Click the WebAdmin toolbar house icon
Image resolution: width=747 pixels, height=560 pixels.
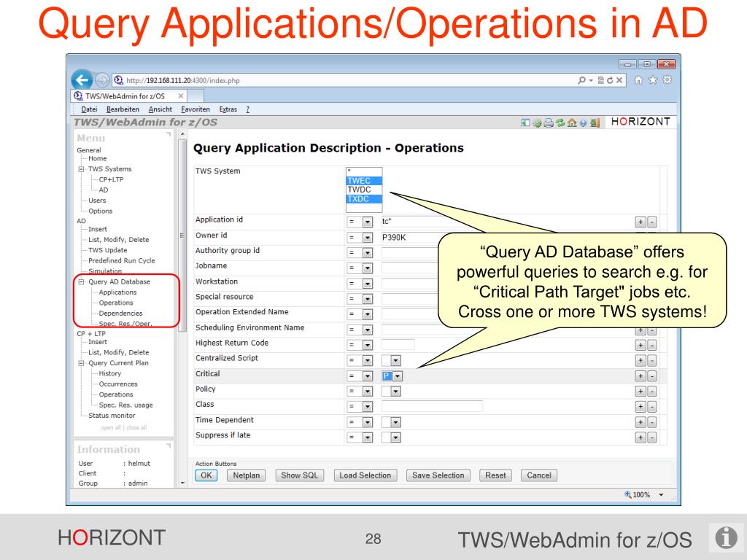point(572,122)
